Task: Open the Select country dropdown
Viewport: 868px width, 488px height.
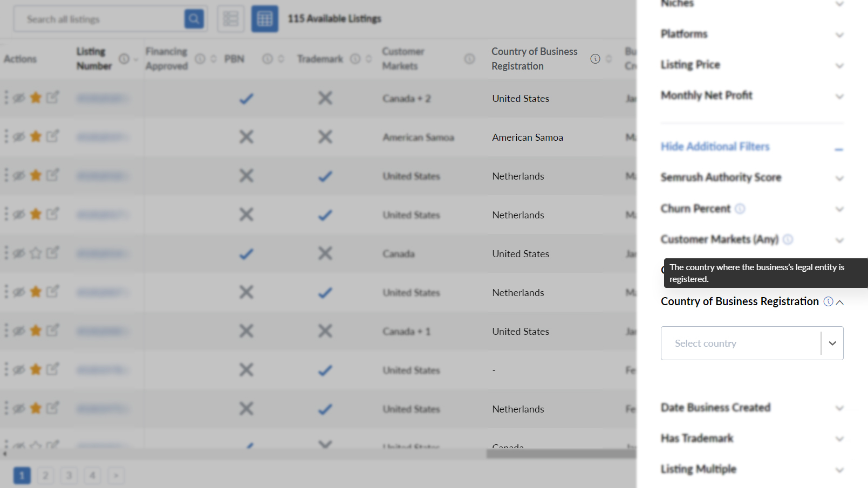Action: pos(751,343)
